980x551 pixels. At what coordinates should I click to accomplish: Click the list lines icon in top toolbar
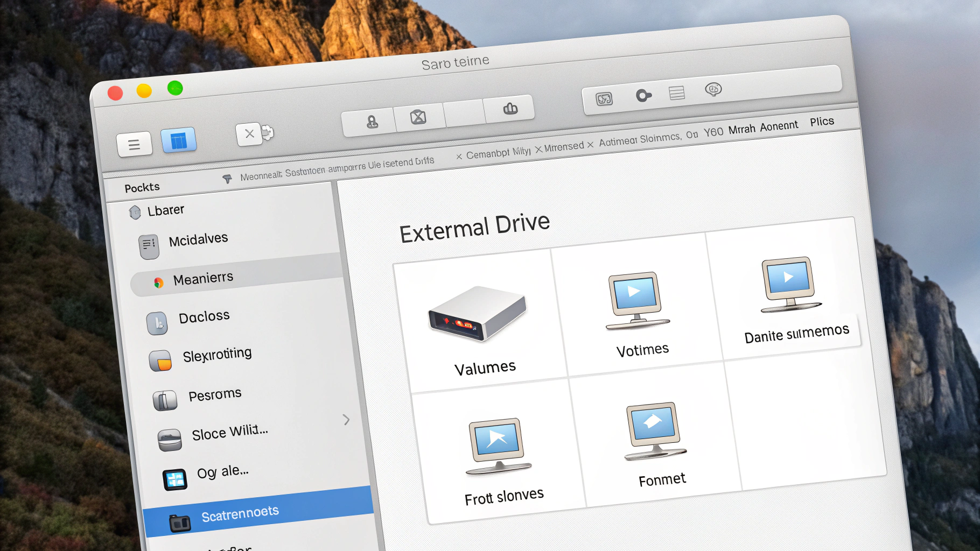[x=677, y=93]
